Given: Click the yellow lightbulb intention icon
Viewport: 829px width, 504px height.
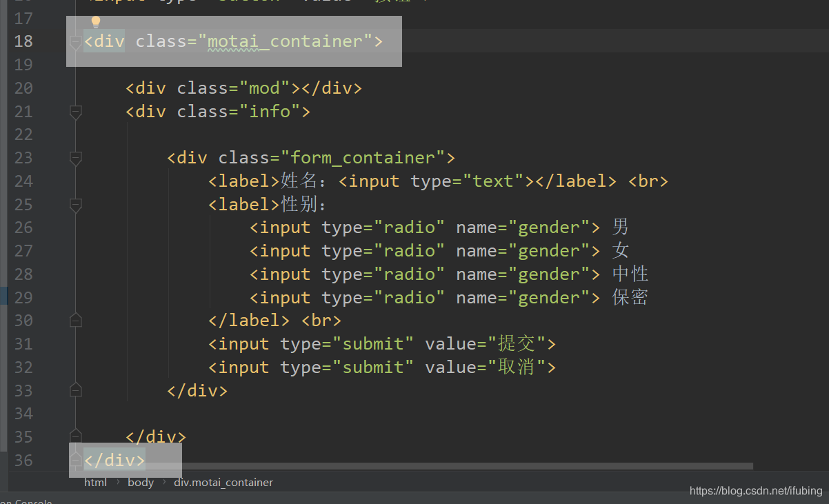Looking at the screenshot, I should click(96, 22).
